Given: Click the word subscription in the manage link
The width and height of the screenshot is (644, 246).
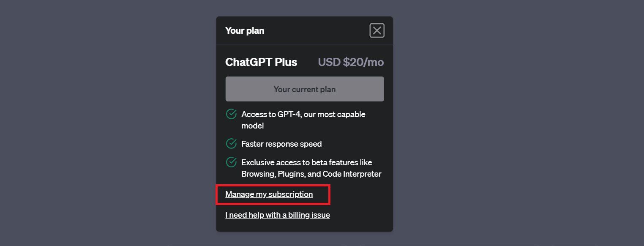Looking at the screenshot, I should (291, 194).
